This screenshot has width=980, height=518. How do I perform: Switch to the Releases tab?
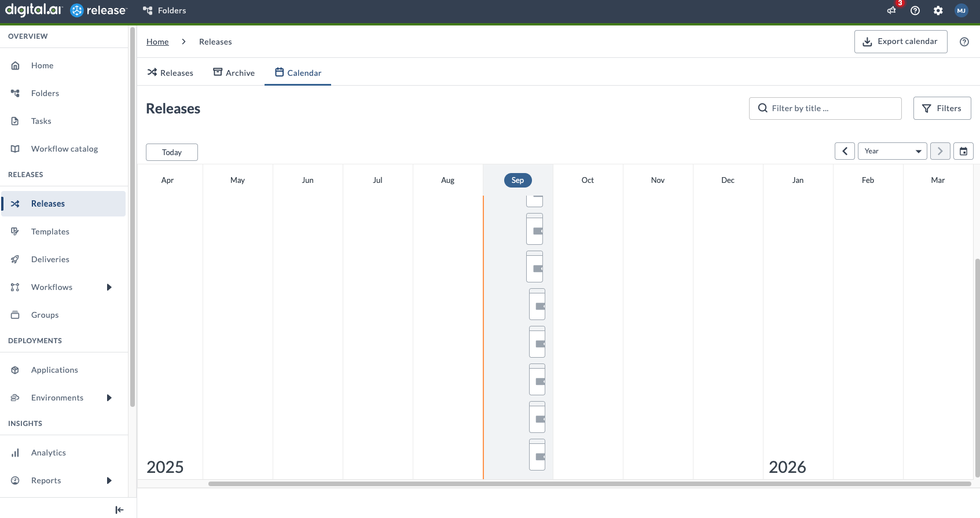(x=170, y=73)
